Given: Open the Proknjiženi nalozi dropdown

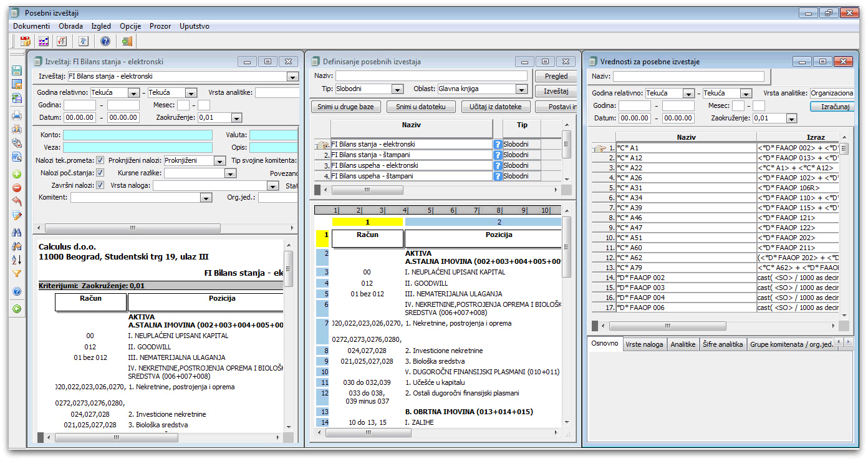Looking at the screenshot, I should (x=219, y=160).
